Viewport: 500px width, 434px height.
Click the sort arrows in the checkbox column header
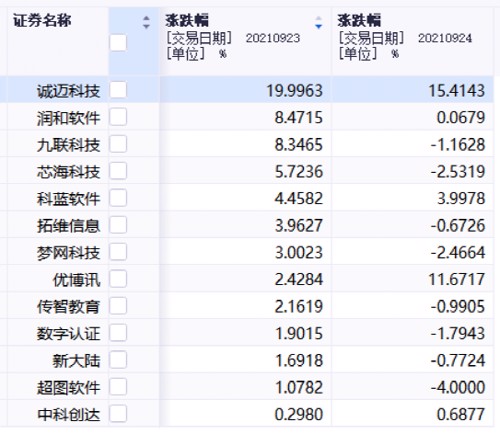tap(146, 22)
